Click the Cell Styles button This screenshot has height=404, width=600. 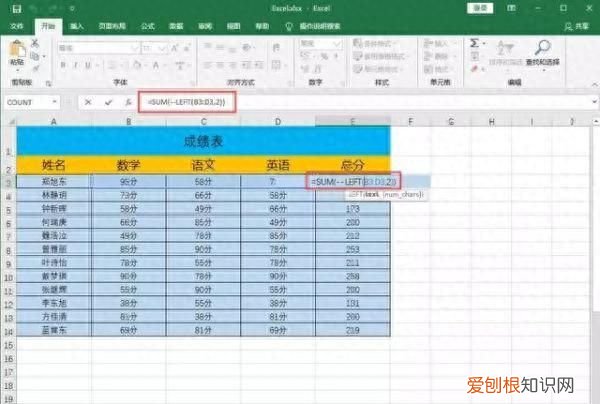377,69
